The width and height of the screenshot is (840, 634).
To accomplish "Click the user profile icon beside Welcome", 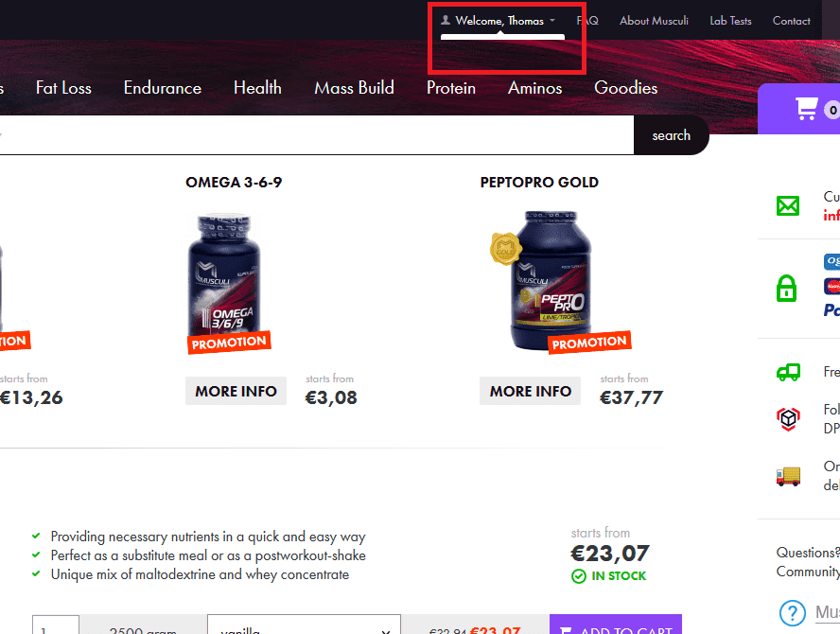I will (446, 21).
